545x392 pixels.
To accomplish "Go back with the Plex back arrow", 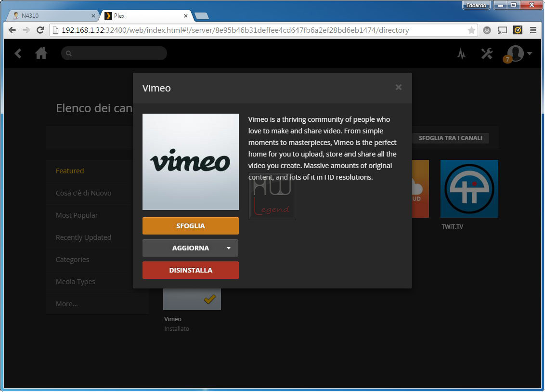I will point(18,53).
